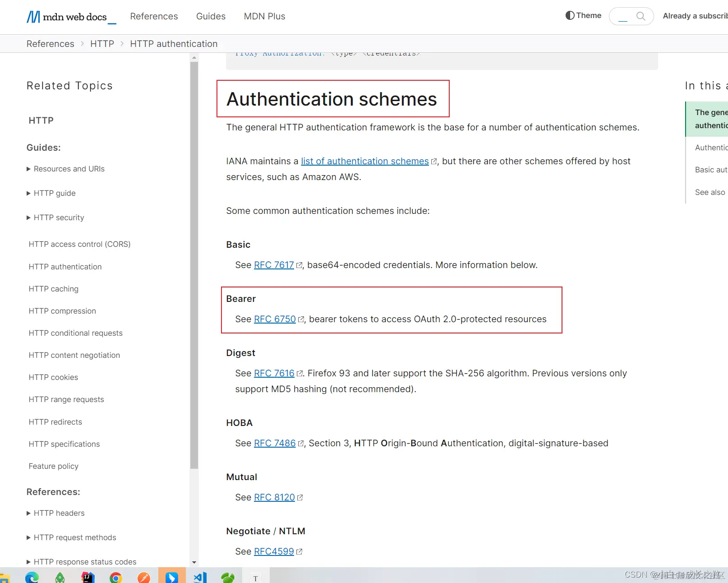Image resolution: width=728 pixels, height=583 pixels.
Task: Open the RFC 8120 link
Action: (x=274, y=497)
